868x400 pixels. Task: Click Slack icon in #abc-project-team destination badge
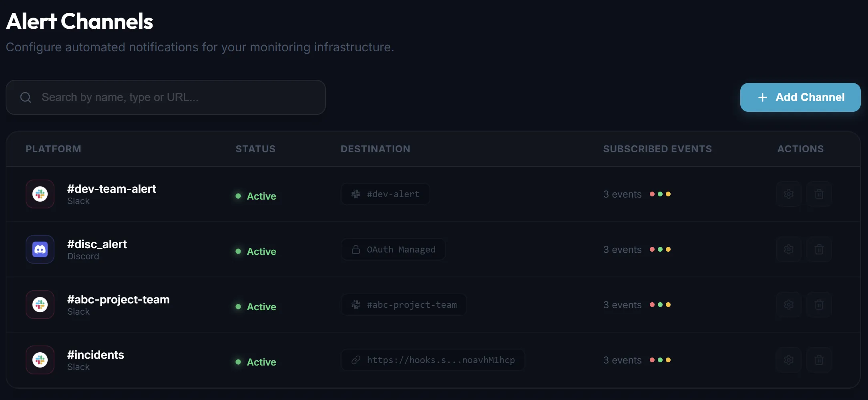(356, 305)
